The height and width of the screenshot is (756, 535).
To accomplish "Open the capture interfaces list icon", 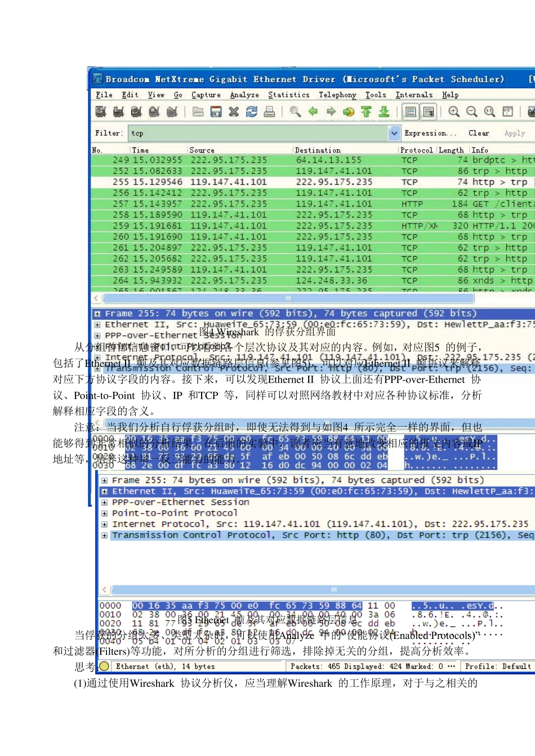I will pos(101,111).
